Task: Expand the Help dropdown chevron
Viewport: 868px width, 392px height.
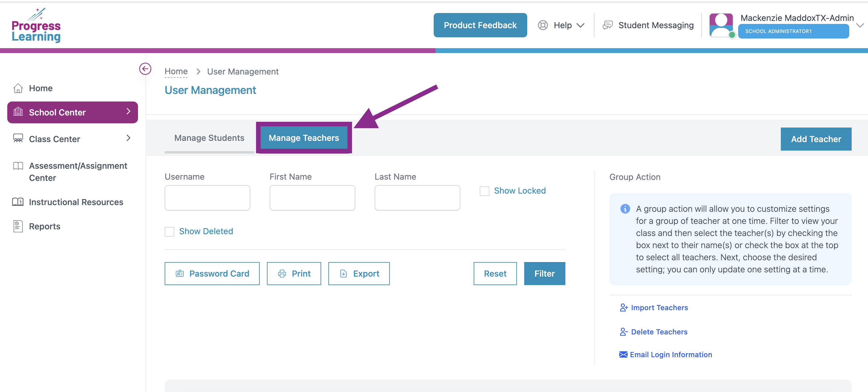Action: pos(580,25)
